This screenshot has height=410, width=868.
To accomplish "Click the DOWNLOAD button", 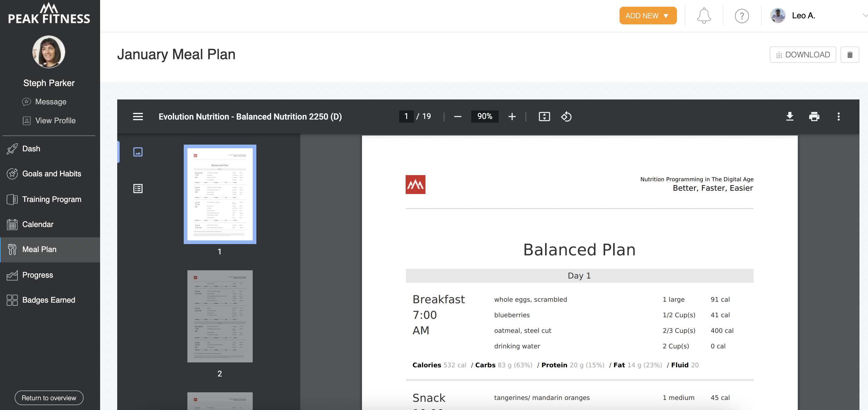I will (x=803, y=55).
